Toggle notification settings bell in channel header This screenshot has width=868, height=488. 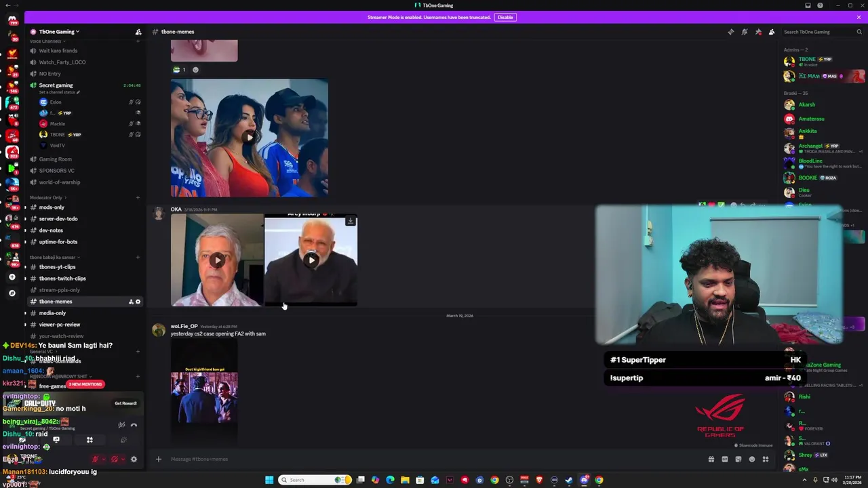click(744, 32)
